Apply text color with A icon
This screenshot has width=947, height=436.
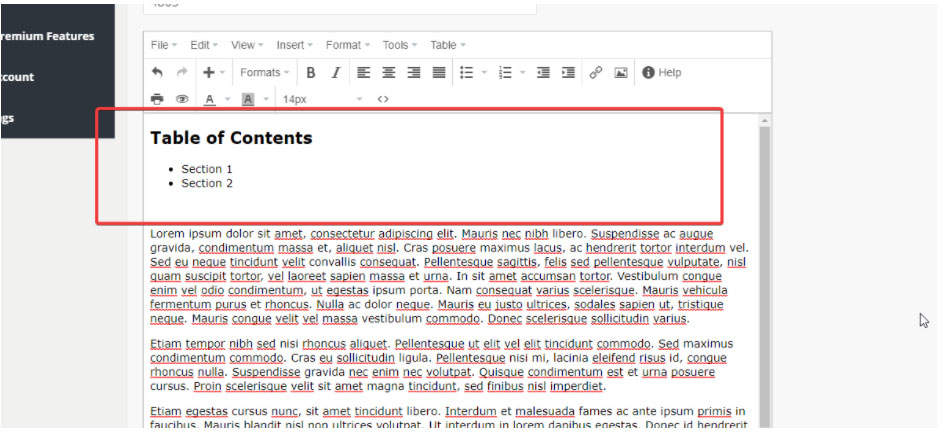[210, 99]
